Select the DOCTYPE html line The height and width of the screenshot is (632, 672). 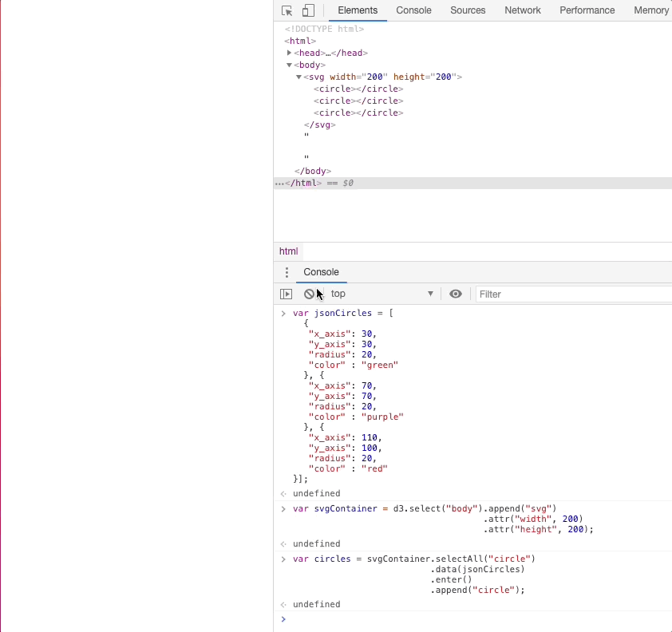point(324,29)
